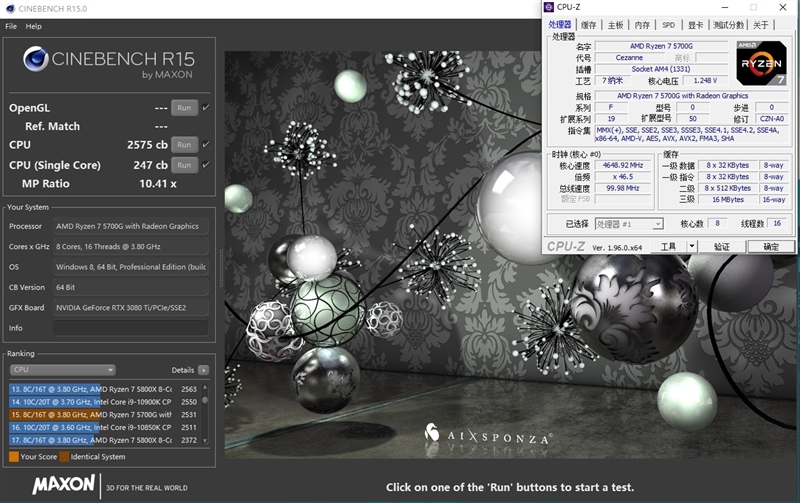The height and width of the screenshot is (503, 800).
Task: Click the 工具 button in CPU-Z
Action: coord(668,247)
